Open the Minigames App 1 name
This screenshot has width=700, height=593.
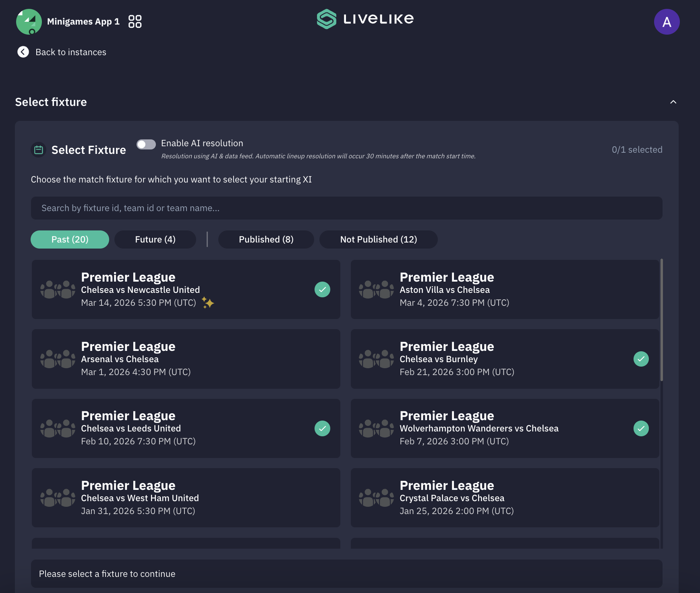[83, 21]
